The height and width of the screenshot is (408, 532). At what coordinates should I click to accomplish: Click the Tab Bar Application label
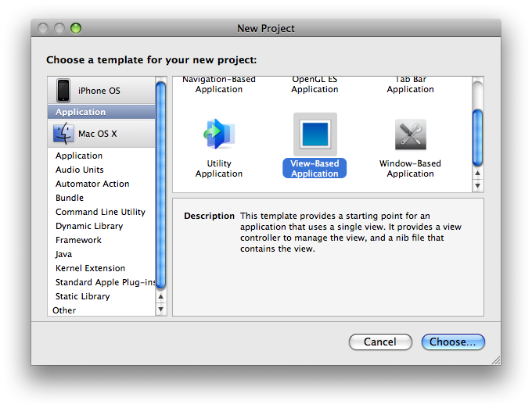pos(410,84)
